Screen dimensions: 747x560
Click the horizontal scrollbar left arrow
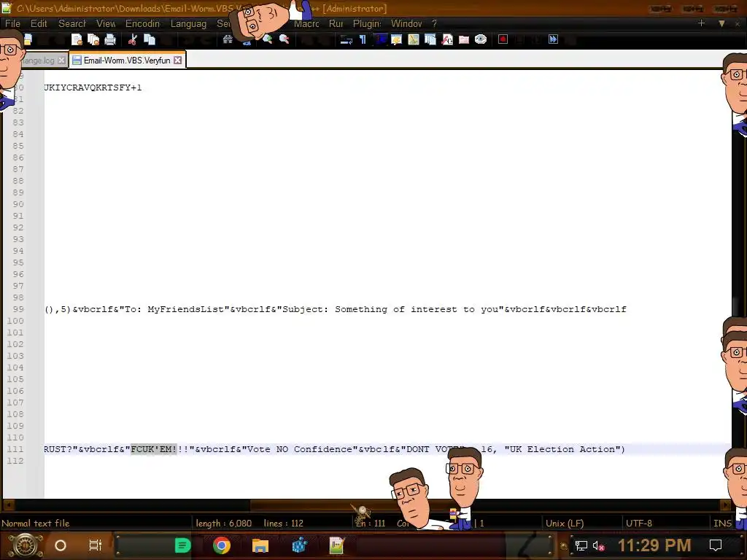click(9, 505)
